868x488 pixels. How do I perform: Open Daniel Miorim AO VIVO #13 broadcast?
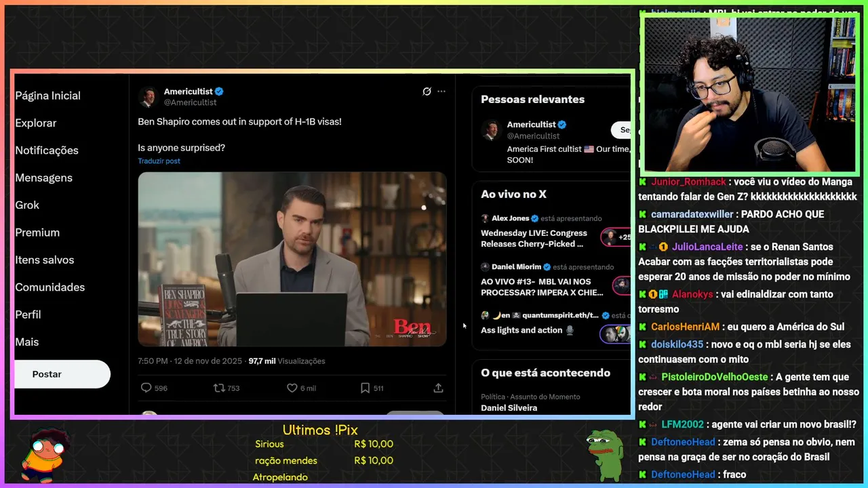click(x=542, y=287)
